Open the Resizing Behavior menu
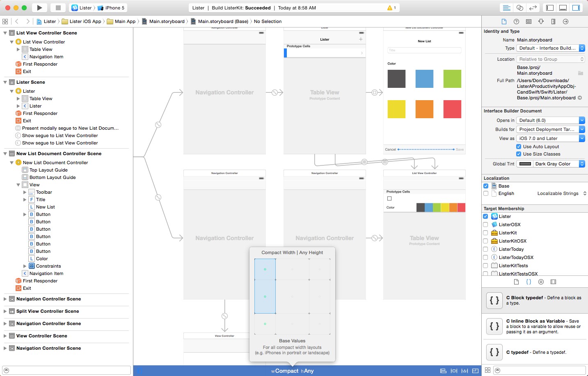This screenshot has width=588, height=376. click(475, 371)
